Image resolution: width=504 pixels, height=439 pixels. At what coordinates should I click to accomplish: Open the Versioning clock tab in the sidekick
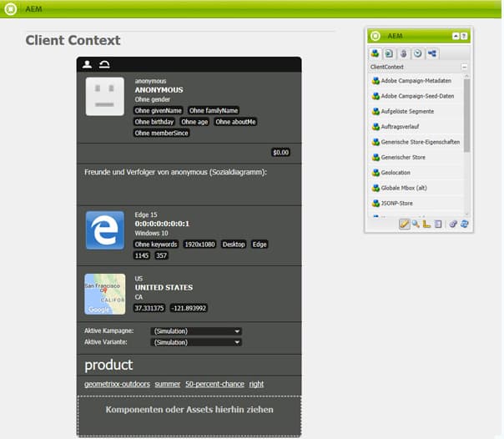[417, 53]
